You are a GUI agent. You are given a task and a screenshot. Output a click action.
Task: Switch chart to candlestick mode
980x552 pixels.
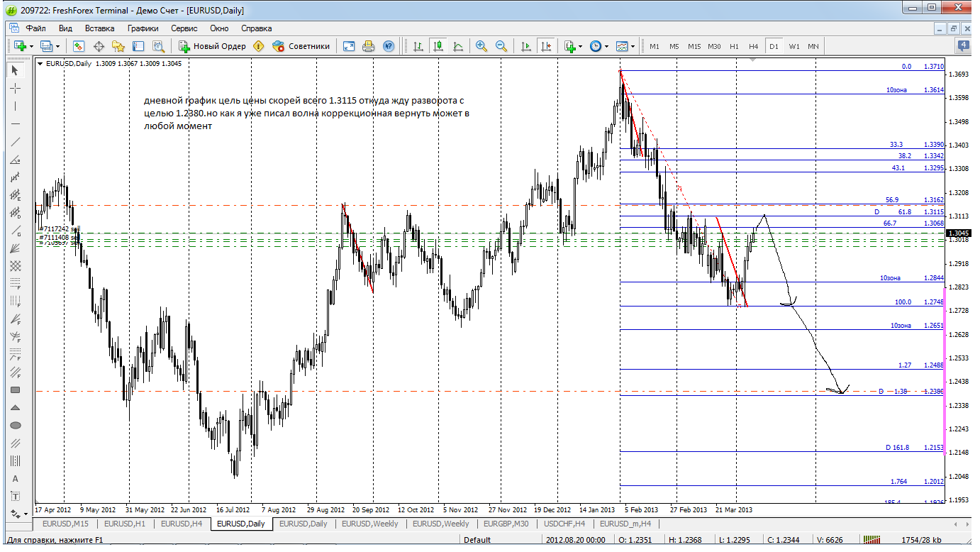(x=438, y=46)
